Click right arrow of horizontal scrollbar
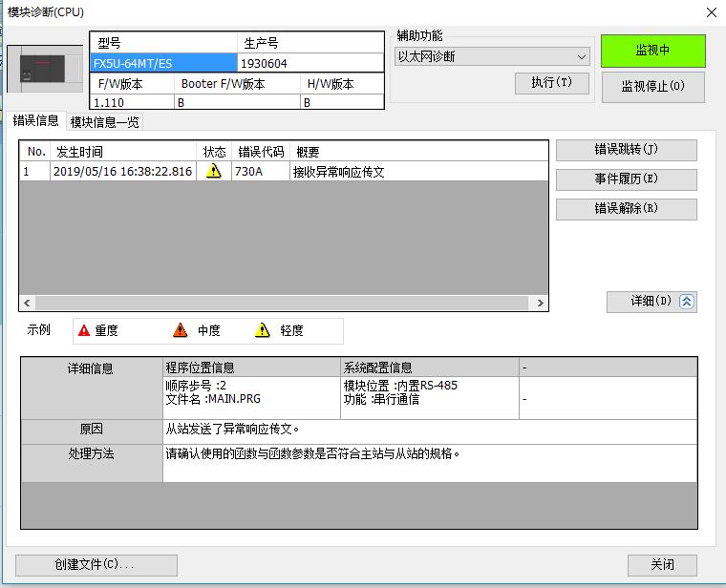Viewport: 726px width, 588px height. [541, 304]
